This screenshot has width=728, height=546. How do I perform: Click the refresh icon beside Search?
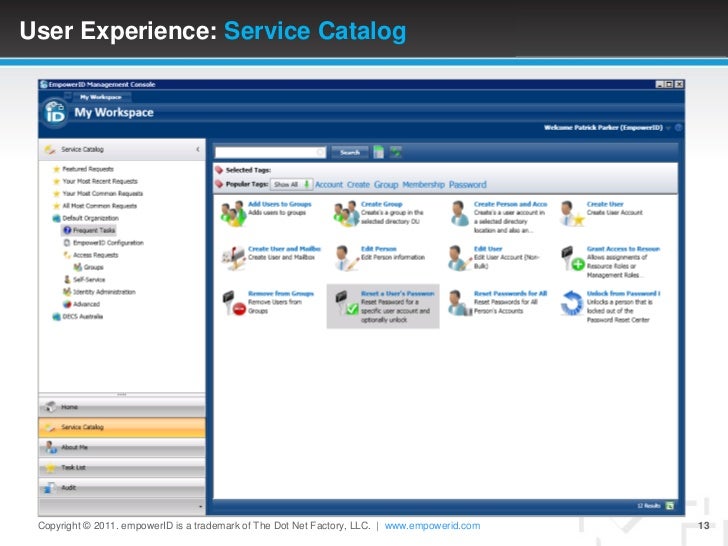396,152
